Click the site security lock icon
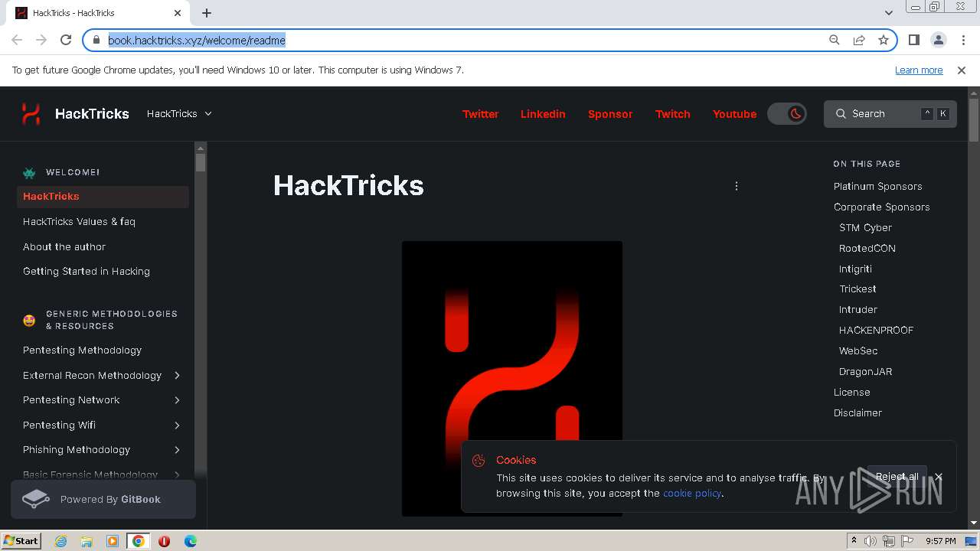Image resolution: width=980 pixels, height=551 pixels. [96, 40]
